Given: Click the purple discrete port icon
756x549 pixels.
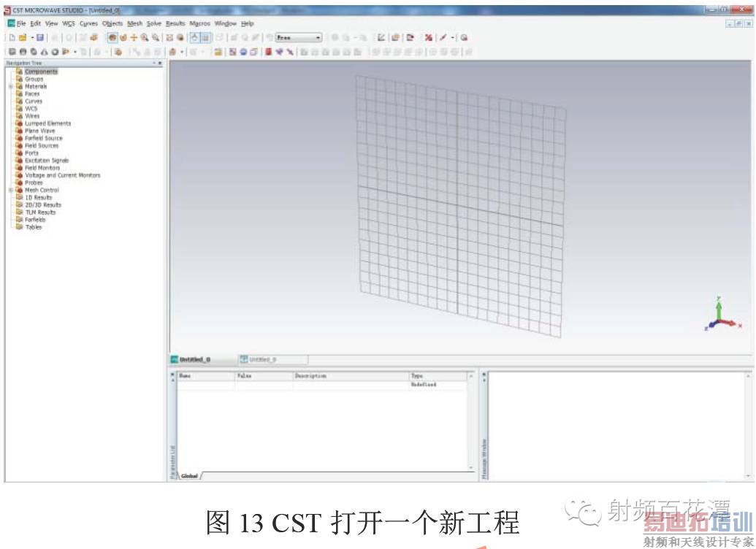Looking at the screenshot, I should [x=279, y=52].
